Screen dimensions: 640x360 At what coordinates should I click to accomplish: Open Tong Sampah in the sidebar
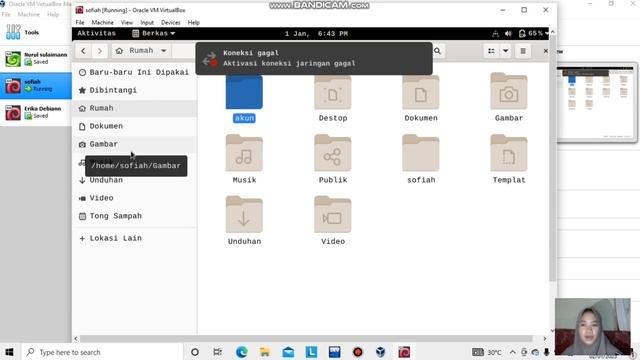tap(134, 216)
